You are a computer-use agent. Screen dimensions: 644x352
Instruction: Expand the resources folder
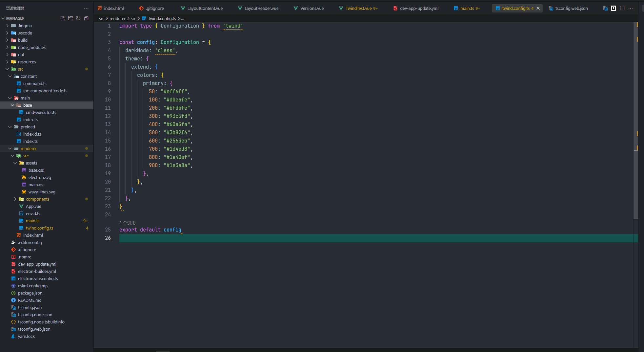pyautogui.click(x=7, y=62)
